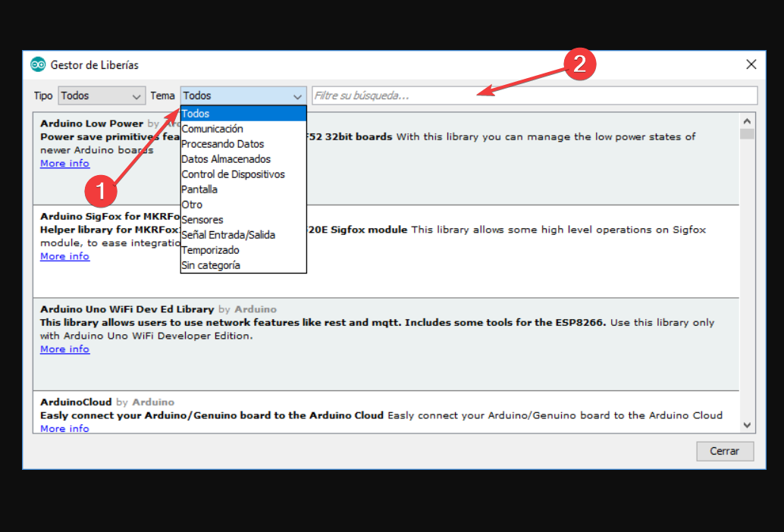Click the scrollbar up arrow
Image resolution: width=784 pixels, height=532 pixels.
click(747, 121)
